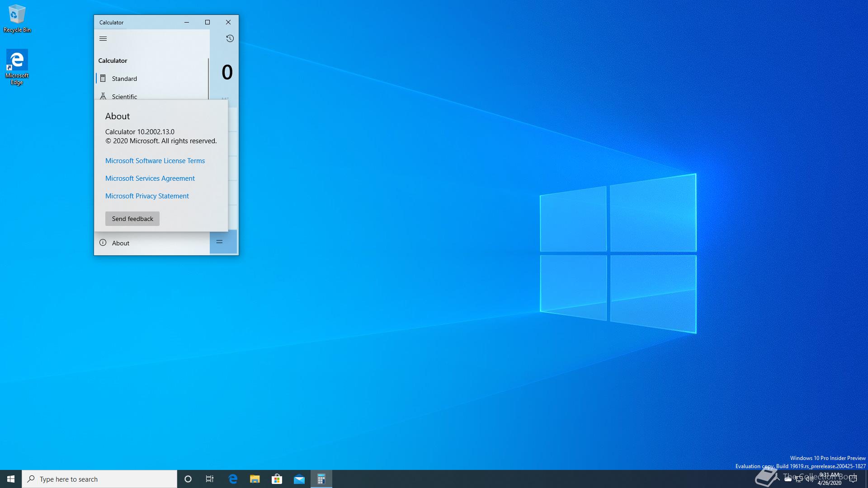Screen dimensions: 868x488
Task: Click the OneDrive cloud tray icon
Action: [788, 479]
